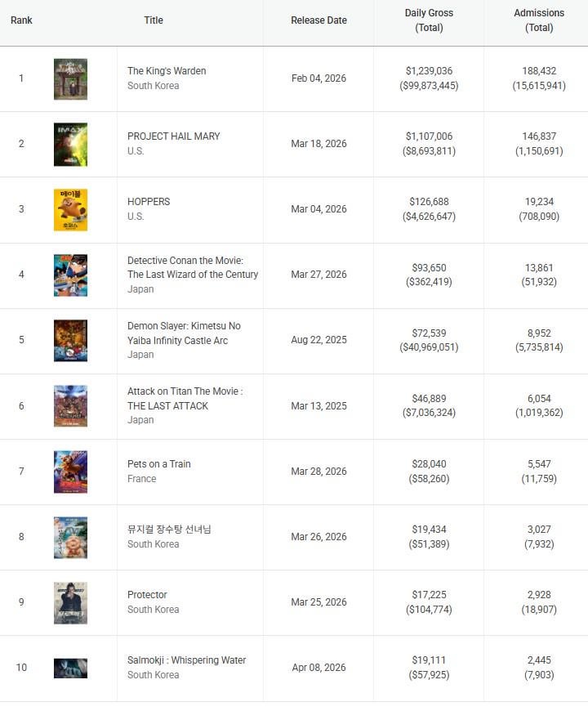Screen dimensions: 588x711
Task: Open The King's Warden title link
Action: pyautogui.click(x=167, y=71)
